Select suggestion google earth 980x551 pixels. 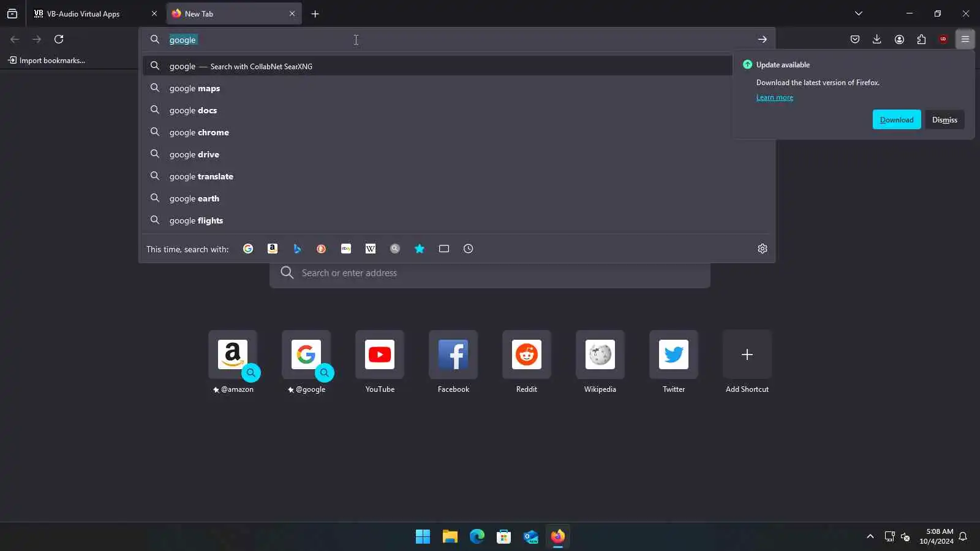point(457,198)
